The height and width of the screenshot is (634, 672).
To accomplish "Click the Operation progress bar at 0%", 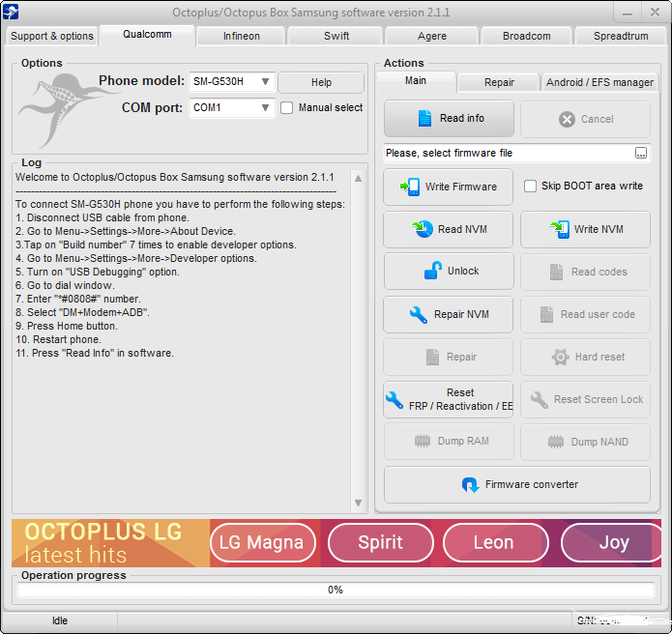I will (336, 590).
